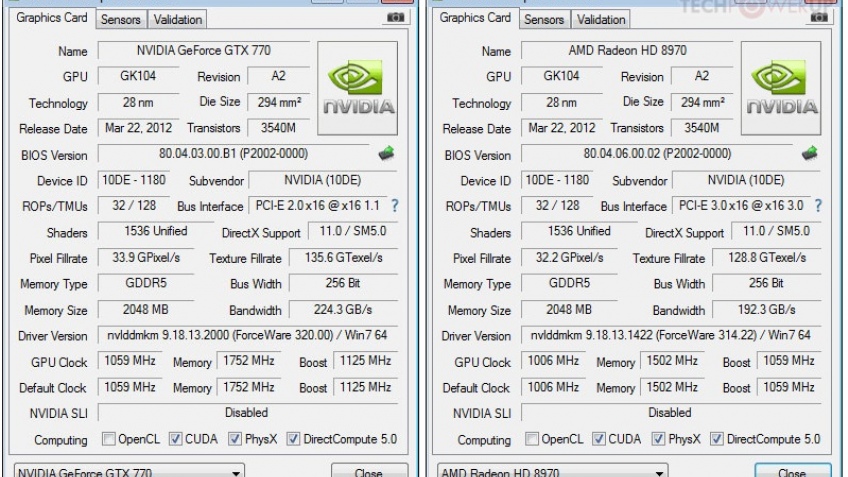Toggle CUDA checkbox in GTX 770 window
Image resolution: width=848 pixels, height=477 pixels.
click(175, 439)
